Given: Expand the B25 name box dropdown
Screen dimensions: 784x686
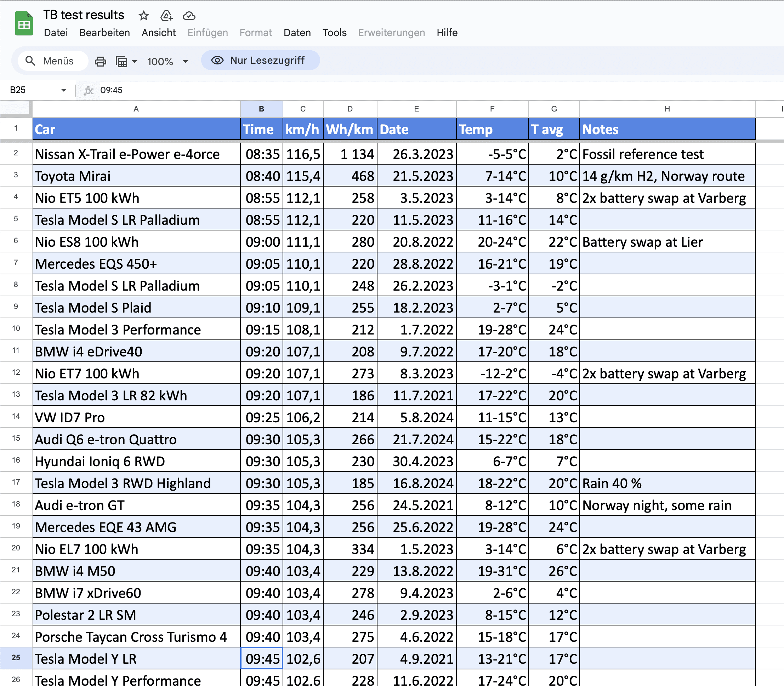Looking at the screenshot, I should (64, 90).
